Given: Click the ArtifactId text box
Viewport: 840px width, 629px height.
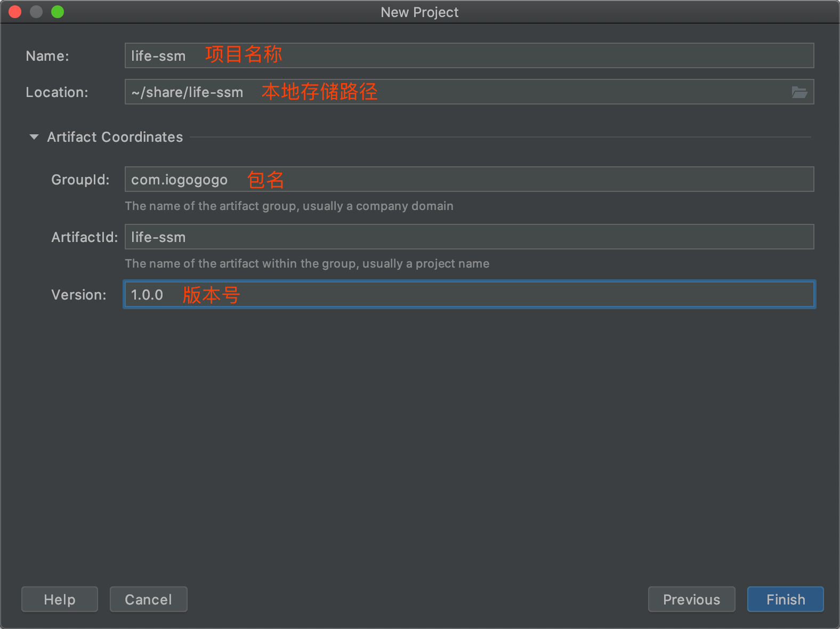Looking at the screenshot, I should pos(469,237).
